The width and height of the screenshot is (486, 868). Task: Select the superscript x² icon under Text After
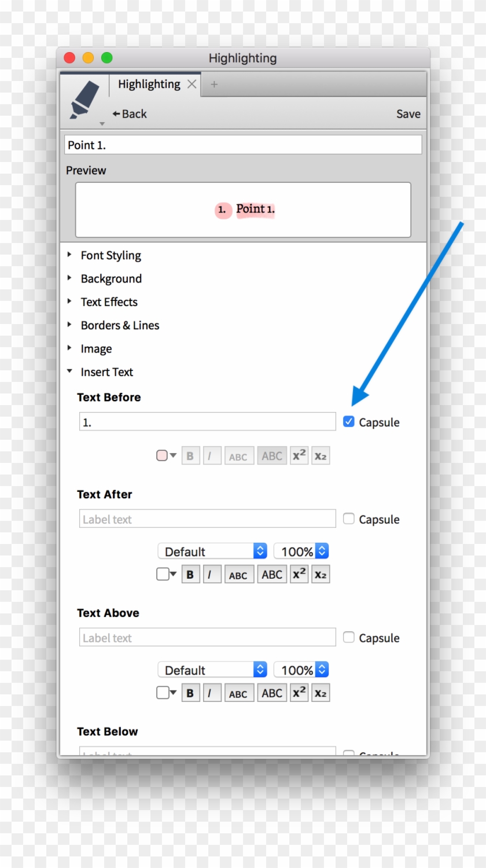tap(299, 574)
